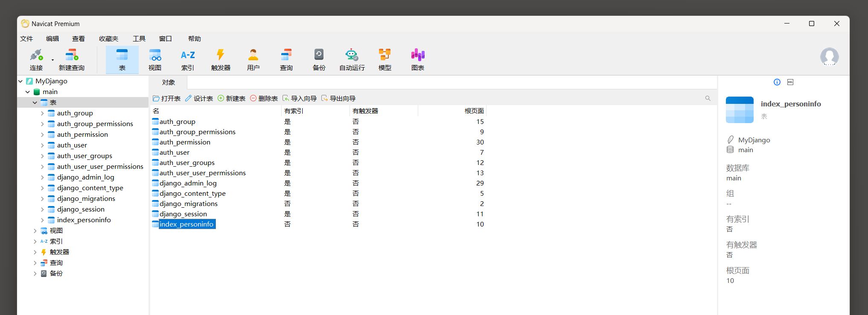This screenshot has width=868, height=315.
Task: Click the 设计表 button
Action: click(199, 99)
